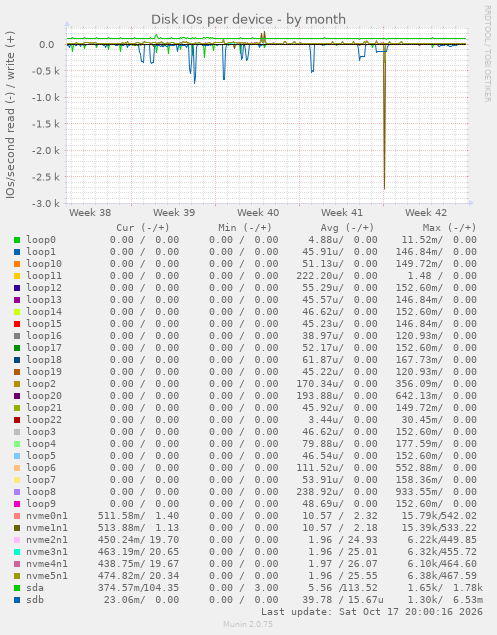
Task: Click the Week 38 axis label
Action: (90, 213)
